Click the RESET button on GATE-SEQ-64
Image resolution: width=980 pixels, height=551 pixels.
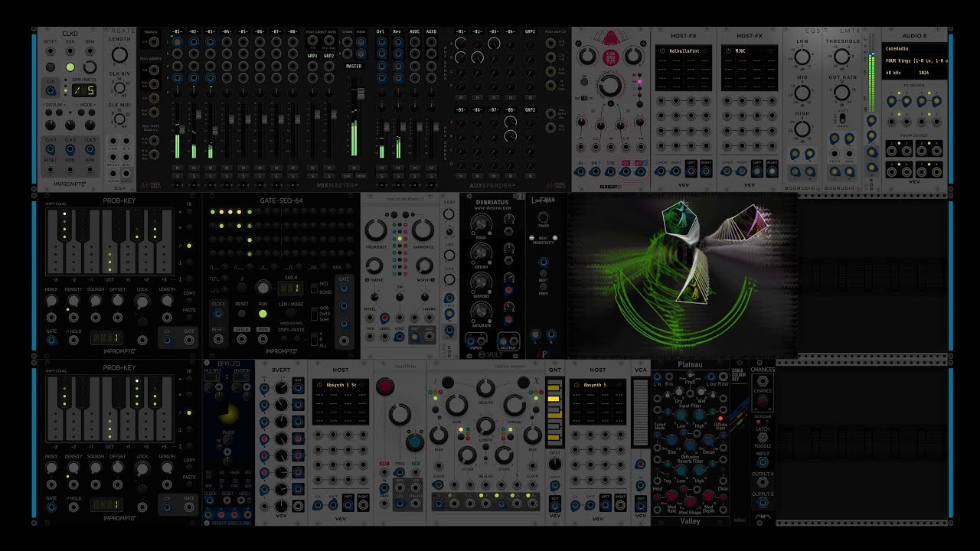(242, 314)
